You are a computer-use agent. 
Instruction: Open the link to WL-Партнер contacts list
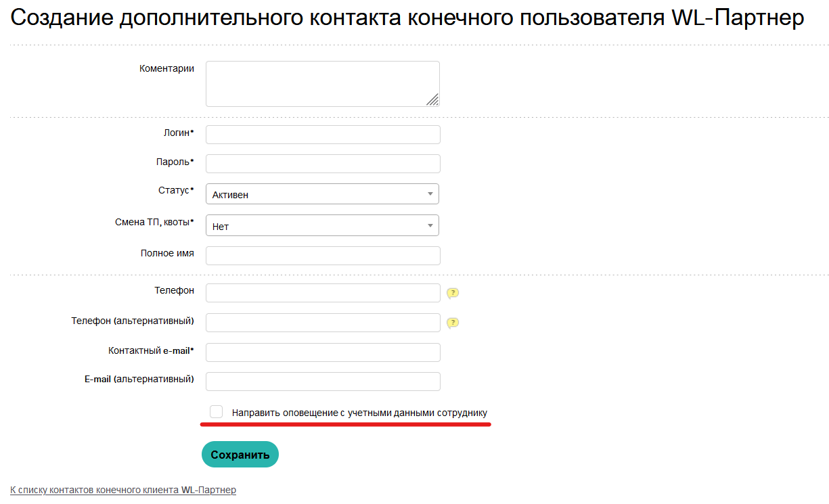(x=123, y=490)
